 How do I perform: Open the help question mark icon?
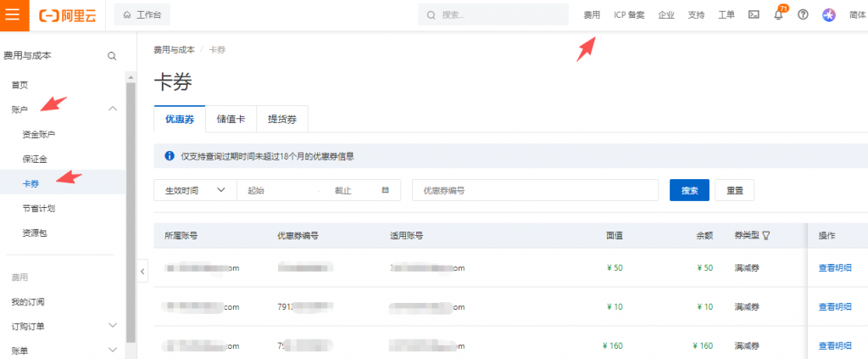(804, 14)
